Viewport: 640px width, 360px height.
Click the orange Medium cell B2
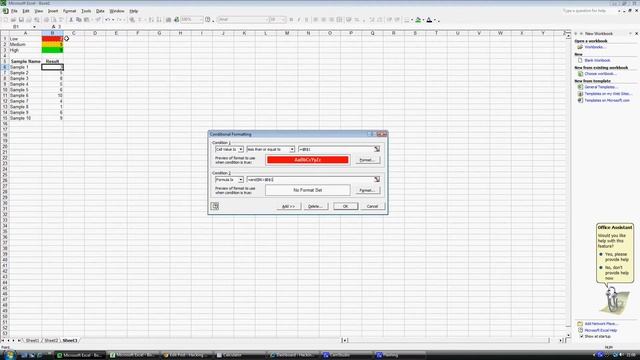click(52, 44)
